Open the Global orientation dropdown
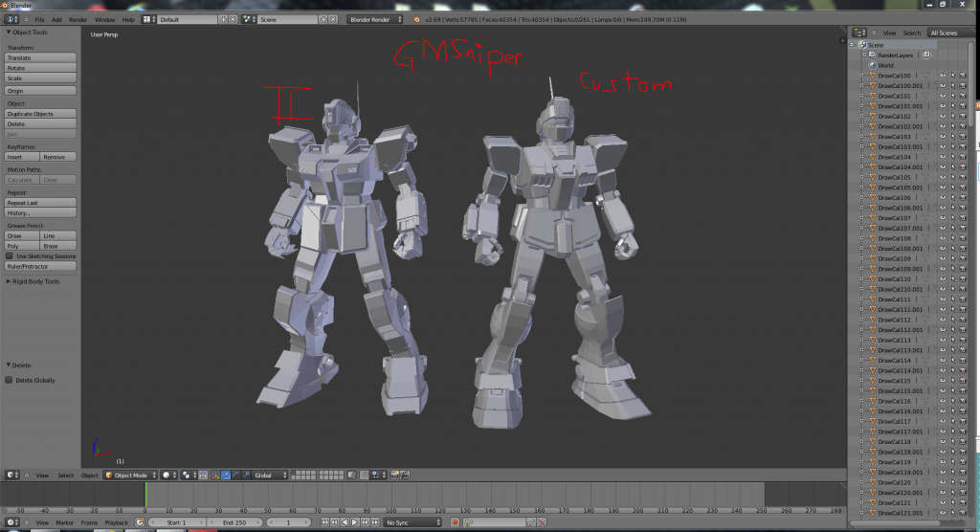 click(269, 476)
